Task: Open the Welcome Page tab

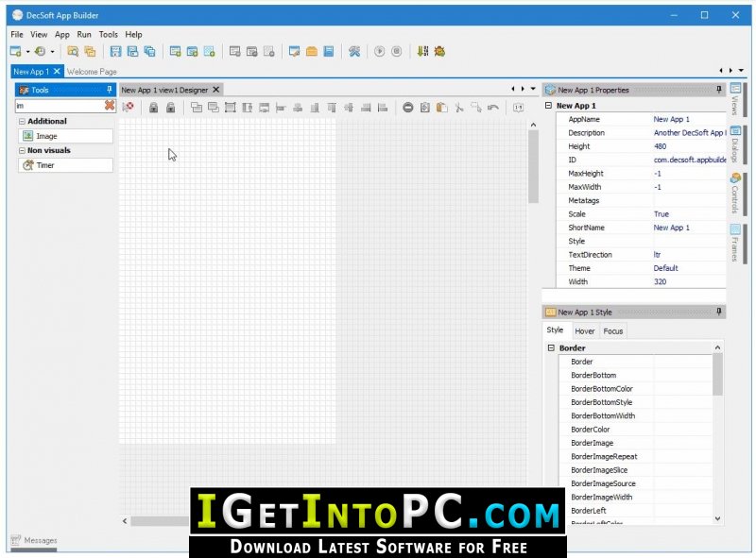Action: click(92, 72)
